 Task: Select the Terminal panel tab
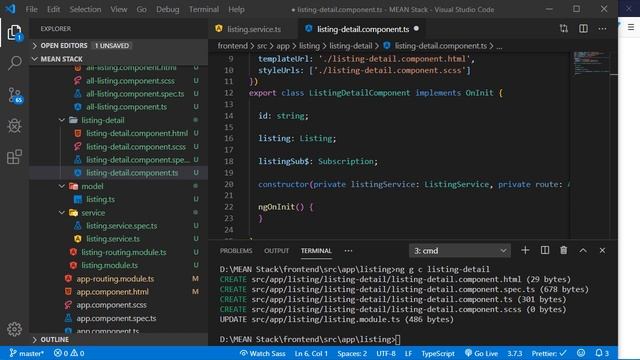click(316, 251)
